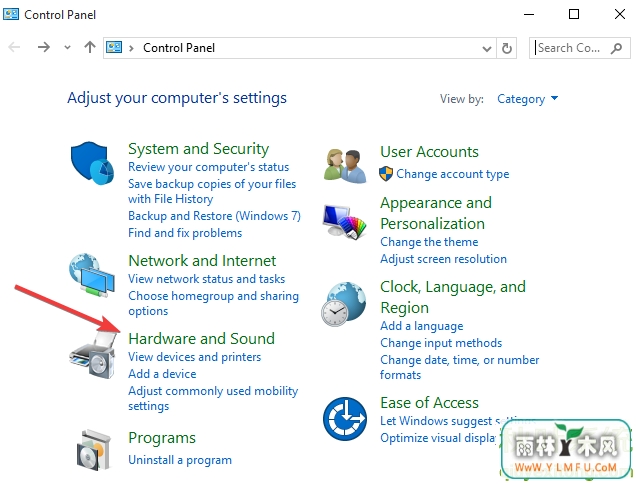
Task: Refresh the Control Panel view
Action: coord(507,48)
